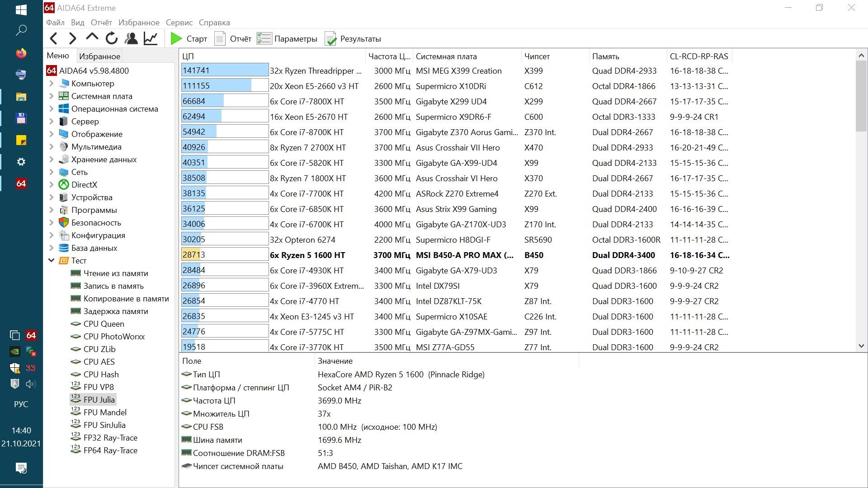
Task: Select the CPU Queen benchmark
Action: click(x=104, y=324)
